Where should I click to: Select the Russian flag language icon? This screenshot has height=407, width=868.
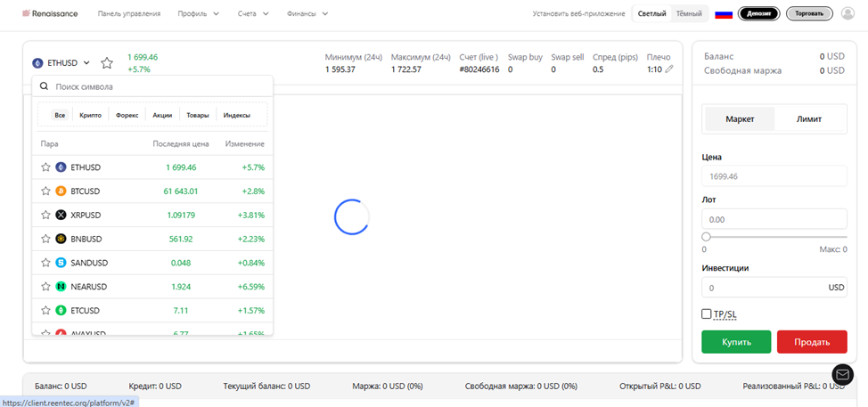click(724, 14)
